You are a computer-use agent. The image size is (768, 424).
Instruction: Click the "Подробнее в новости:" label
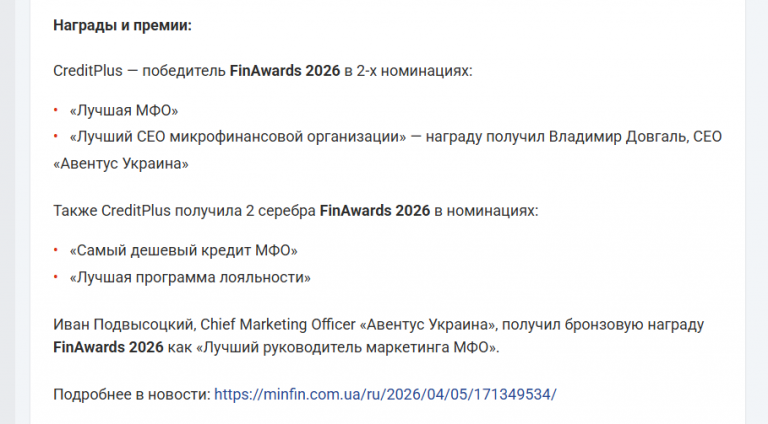tap(131, 394)
